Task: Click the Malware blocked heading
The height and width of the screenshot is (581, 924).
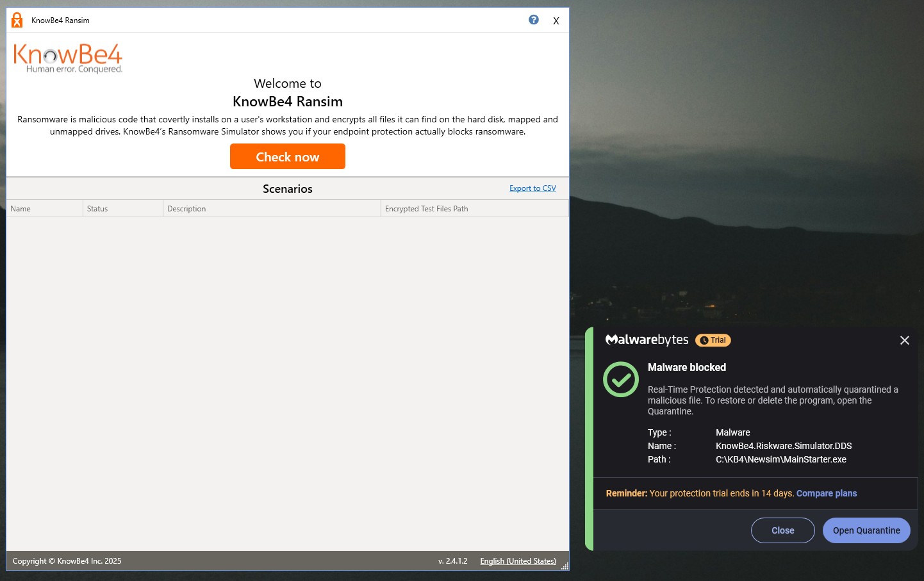Action: [687, 367]
